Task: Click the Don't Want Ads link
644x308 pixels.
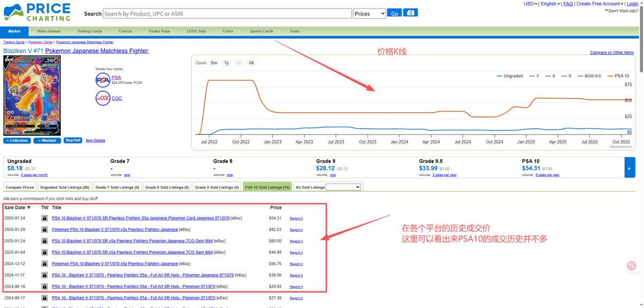Action: click(623, 11)
